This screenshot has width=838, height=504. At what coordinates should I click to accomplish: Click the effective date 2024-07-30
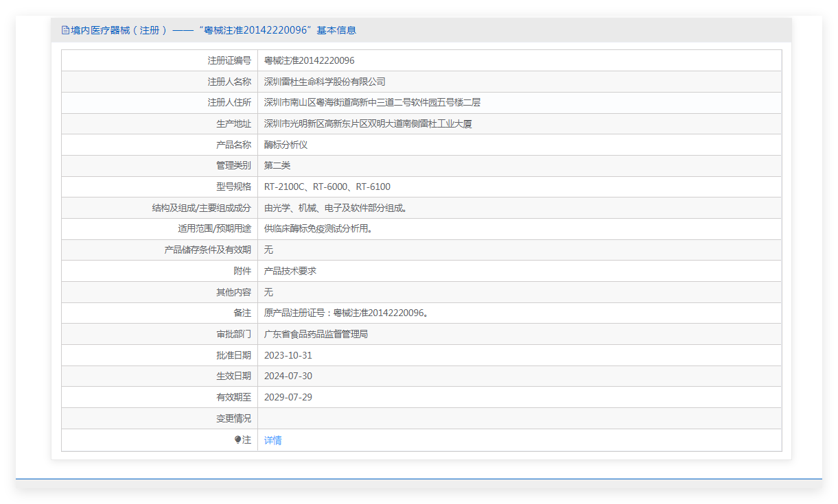tap(288, 376)
